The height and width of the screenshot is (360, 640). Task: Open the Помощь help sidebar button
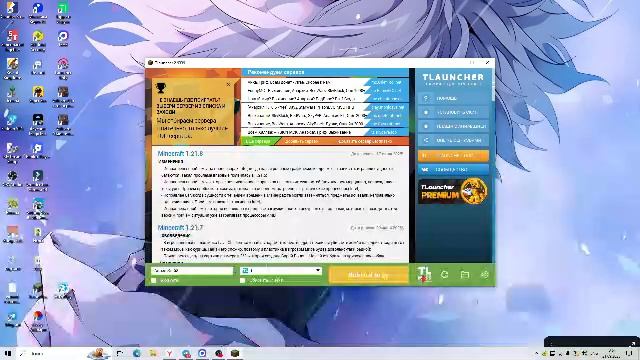click(x=453, y=98)
